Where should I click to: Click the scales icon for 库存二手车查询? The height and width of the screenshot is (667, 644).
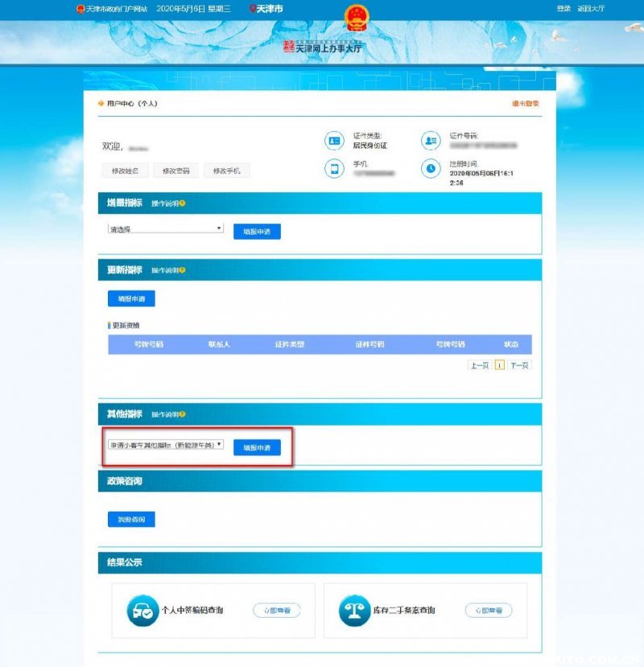click(x=355, y=611)
